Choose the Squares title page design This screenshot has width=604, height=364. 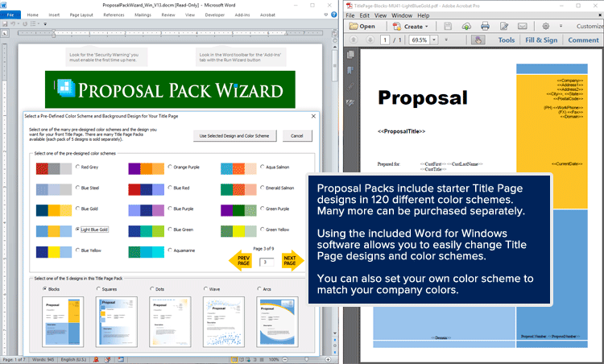click(98, 288)
